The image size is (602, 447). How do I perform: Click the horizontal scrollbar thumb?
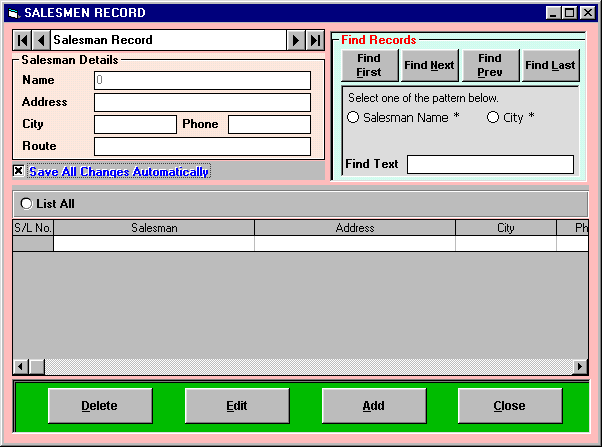pos(37,366)
